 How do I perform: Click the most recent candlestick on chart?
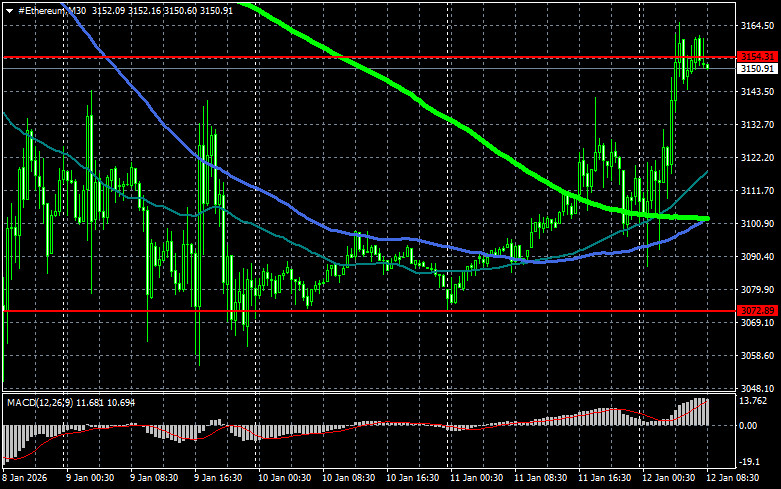(x=708, y=66)
